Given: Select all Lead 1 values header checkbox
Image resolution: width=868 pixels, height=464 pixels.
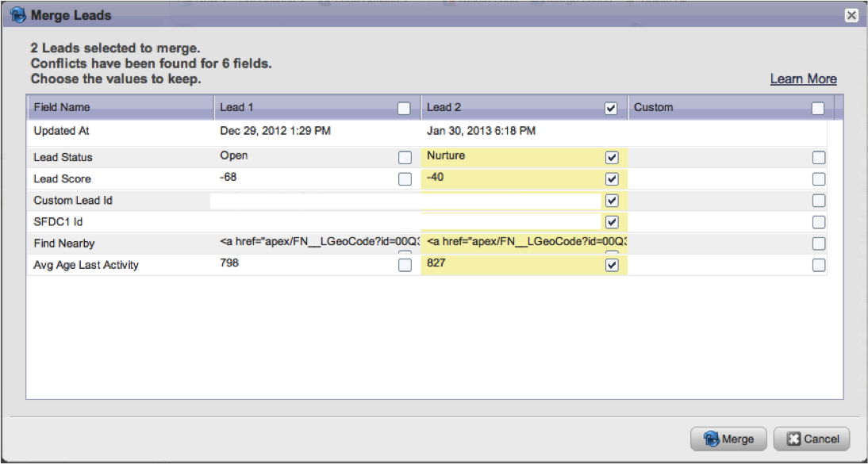Looking at the screenshot, I should pos(405,109).
